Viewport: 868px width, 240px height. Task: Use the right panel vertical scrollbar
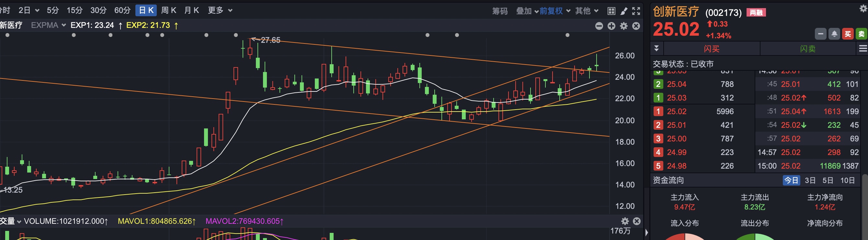[x=865, y=207]
